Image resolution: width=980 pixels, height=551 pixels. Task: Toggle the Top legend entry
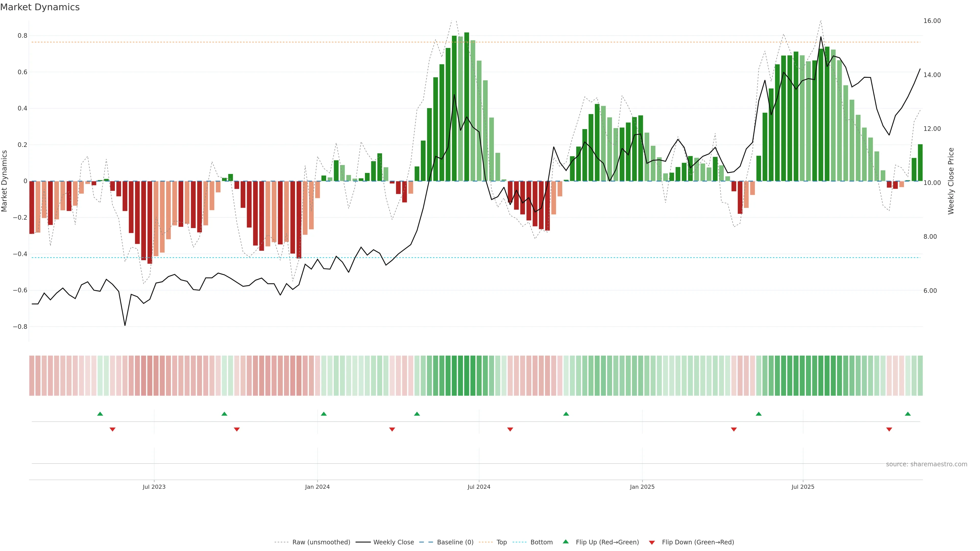click(x=501, y=542)
